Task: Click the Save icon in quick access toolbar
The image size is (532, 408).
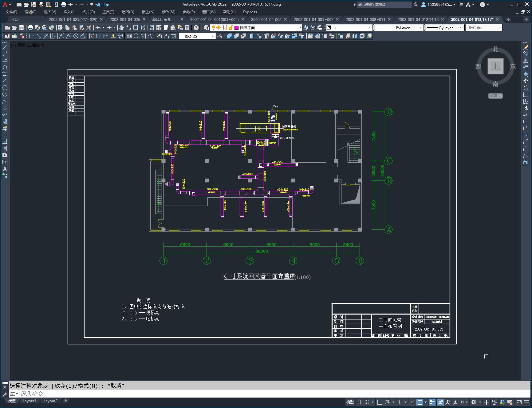Action: [x=34, y=4]
